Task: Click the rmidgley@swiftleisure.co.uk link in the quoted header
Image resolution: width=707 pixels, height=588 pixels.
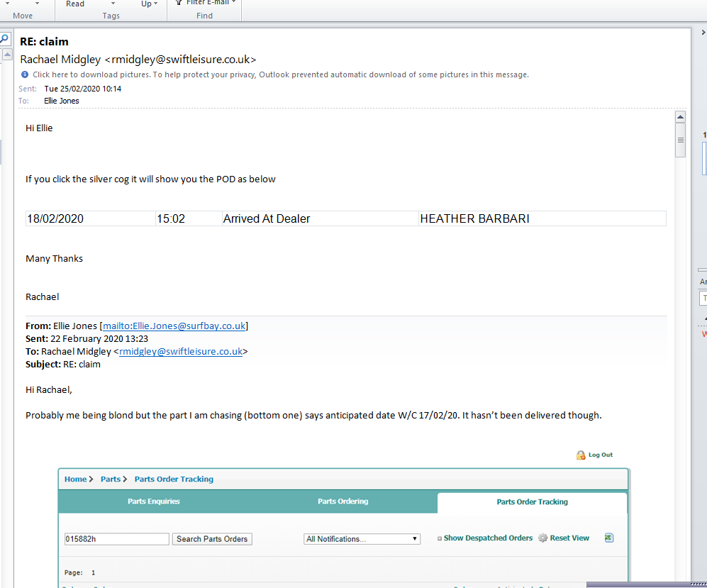Action: pyautogui.click(x=181, y=352)
